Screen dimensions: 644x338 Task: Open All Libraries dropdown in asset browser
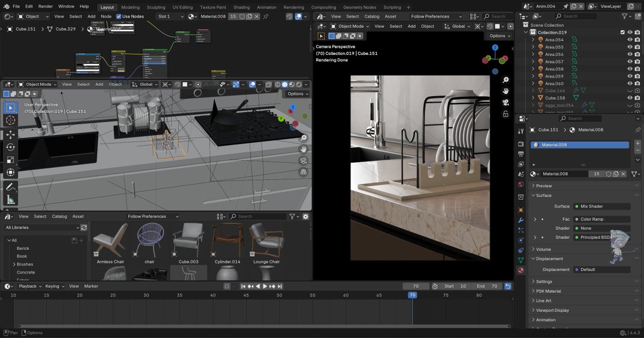click(x=42, y=227)
